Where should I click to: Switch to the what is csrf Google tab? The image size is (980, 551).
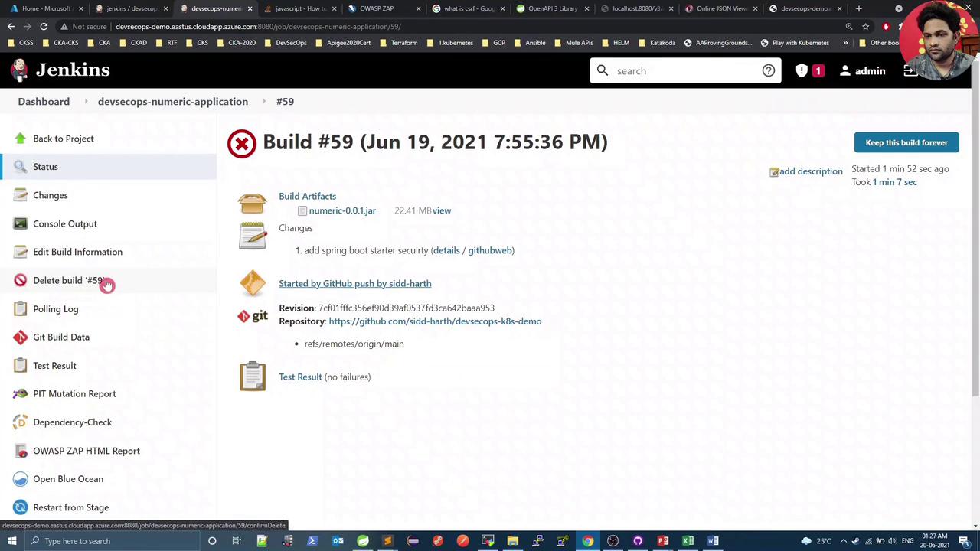[x=469, y=8]
